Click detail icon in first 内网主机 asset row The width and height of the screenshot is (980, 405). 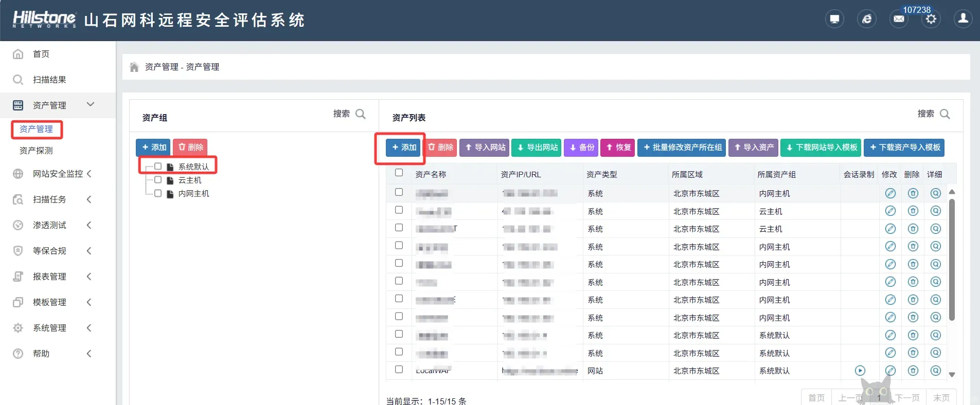pyautogui.click(x=936, y=193)
